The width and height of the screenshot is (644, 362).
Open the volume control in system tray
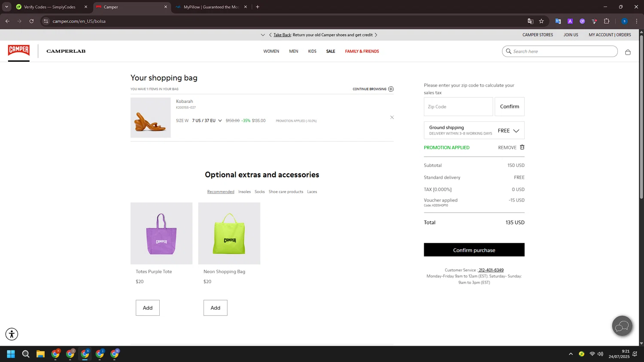(600, 354)
